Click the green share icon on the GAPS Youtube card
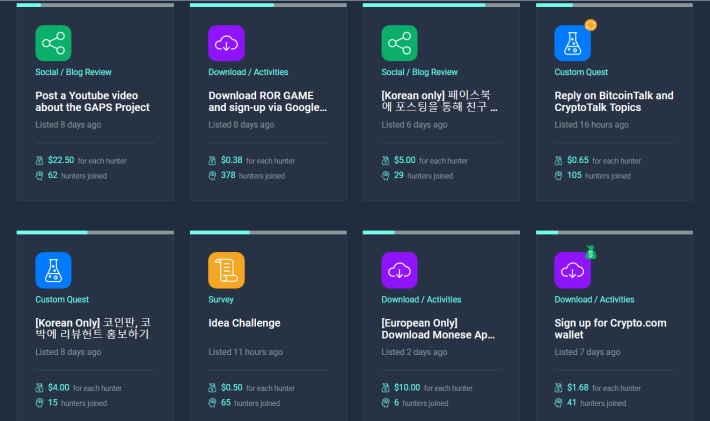 point(53,43)
